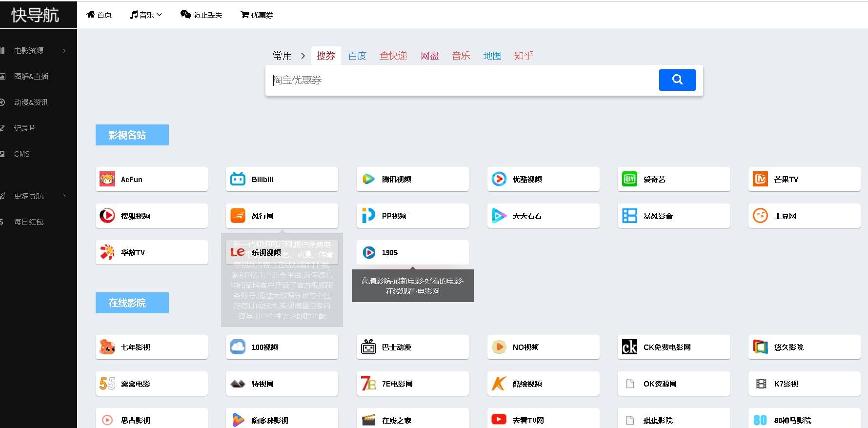The image size is (868, 428).
Task: Open the 思古影视 link
Action: click(x=152, y=418)
